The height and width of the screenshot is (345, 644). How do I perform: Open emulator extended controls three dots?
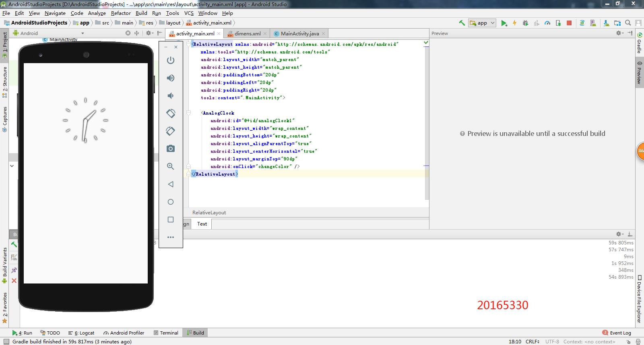pos(171,237)
